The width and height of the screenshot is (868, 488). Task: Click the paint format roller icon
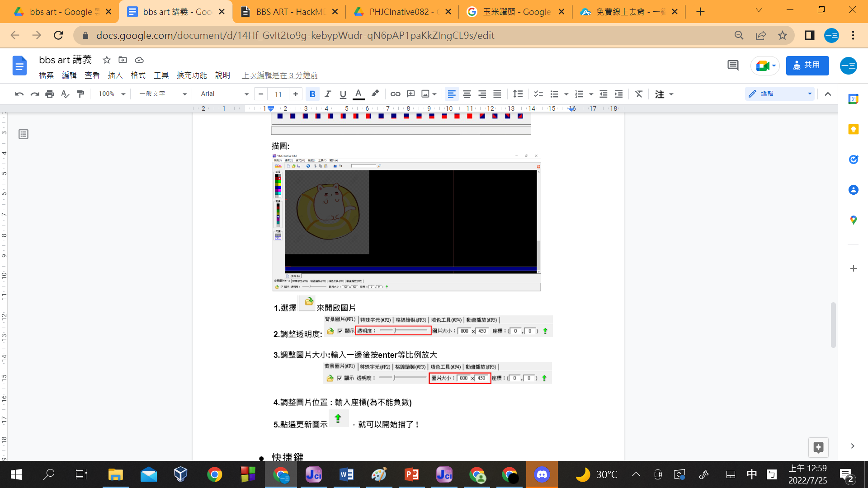tap(80, 94)
